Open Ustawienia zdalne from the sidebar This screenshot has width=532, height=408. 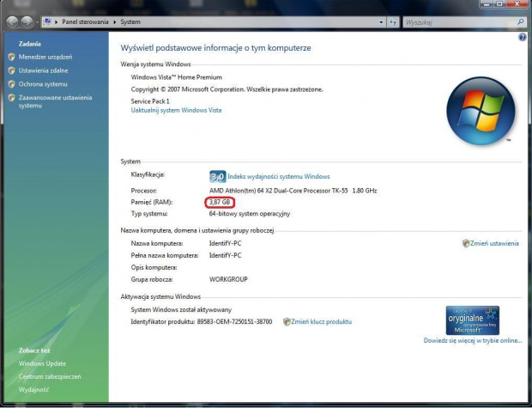point(43,70)
